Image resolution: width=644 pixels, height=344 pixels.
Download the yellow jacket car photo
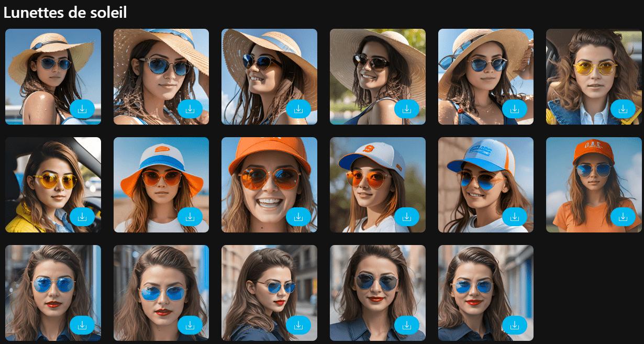coord(82,217)
